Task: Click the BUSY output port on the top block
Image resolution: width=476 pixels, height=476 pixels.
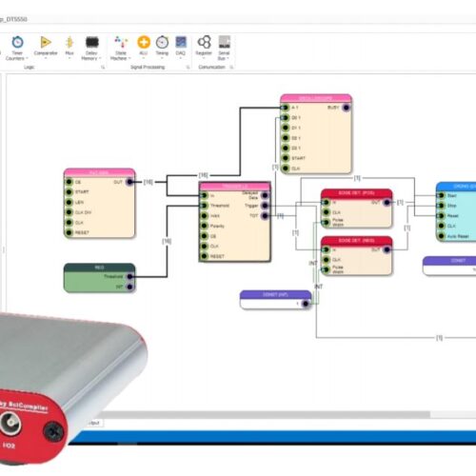Action: point(347,108)
